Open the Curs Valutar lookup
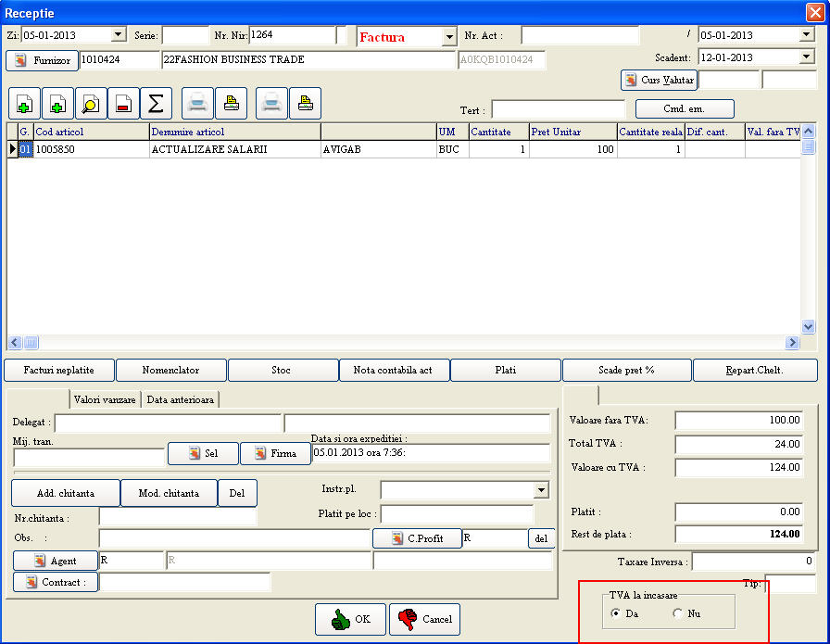Image resolution: width=830 pixels, height=644 pixels. [x=659, y=81]
